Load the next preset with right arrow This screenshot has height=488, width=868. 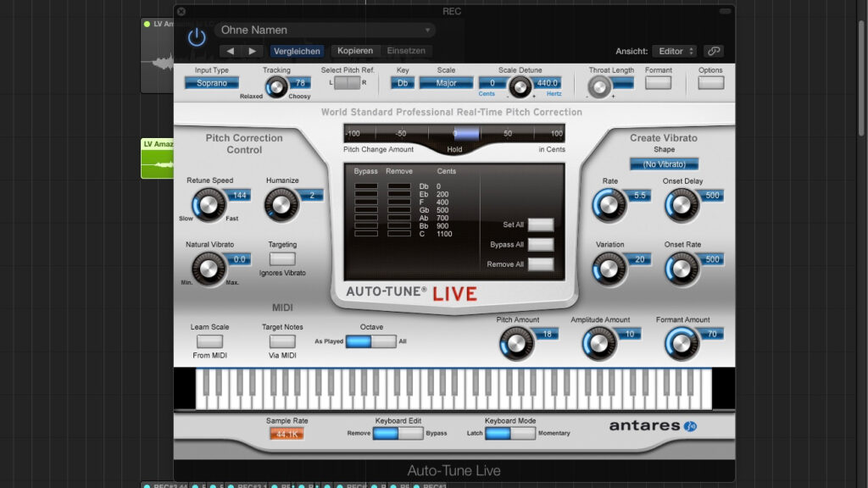click(x=253, y=51)
